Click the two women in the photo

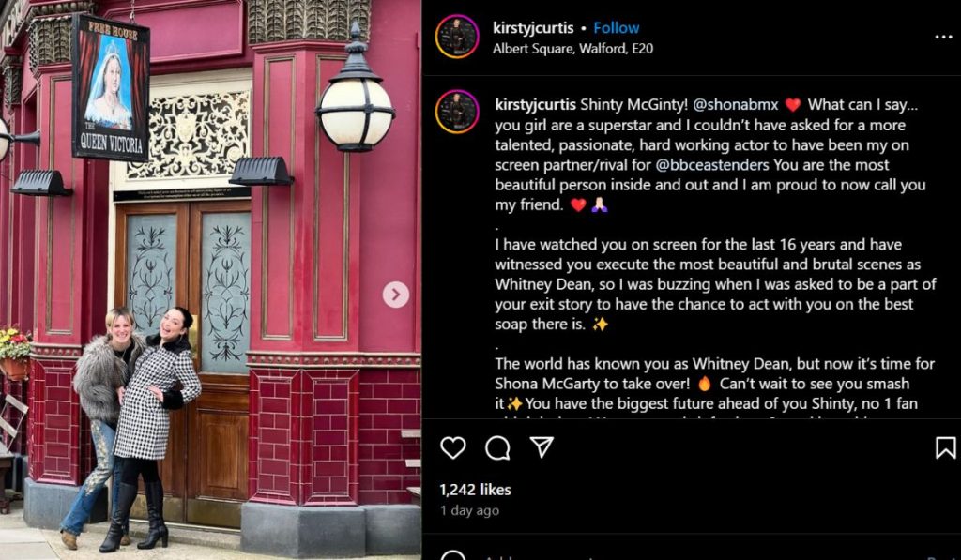tap(130, 429)
